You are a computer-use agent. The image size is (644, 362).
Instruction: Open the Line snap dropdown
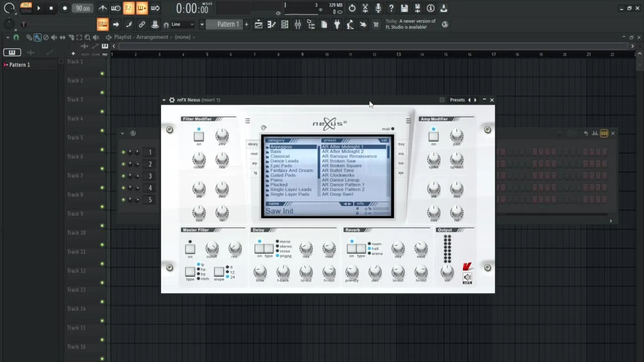point(183,24)
